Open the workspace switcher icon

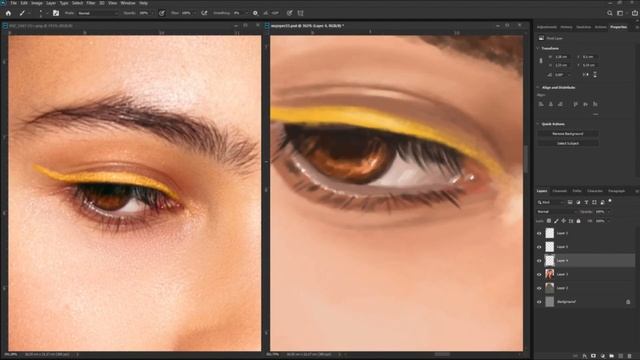[x=620, y=13]
